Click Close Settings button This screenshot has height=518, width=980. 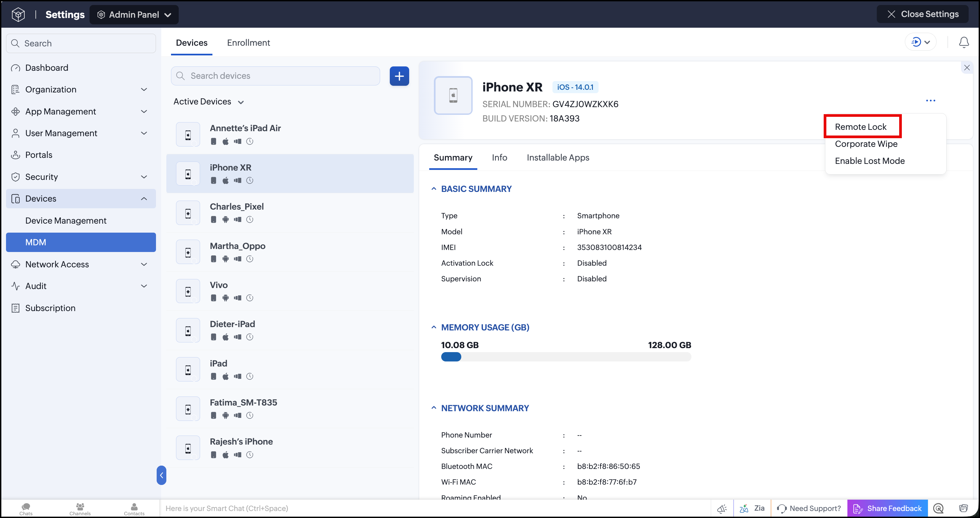tap(922, 14)
